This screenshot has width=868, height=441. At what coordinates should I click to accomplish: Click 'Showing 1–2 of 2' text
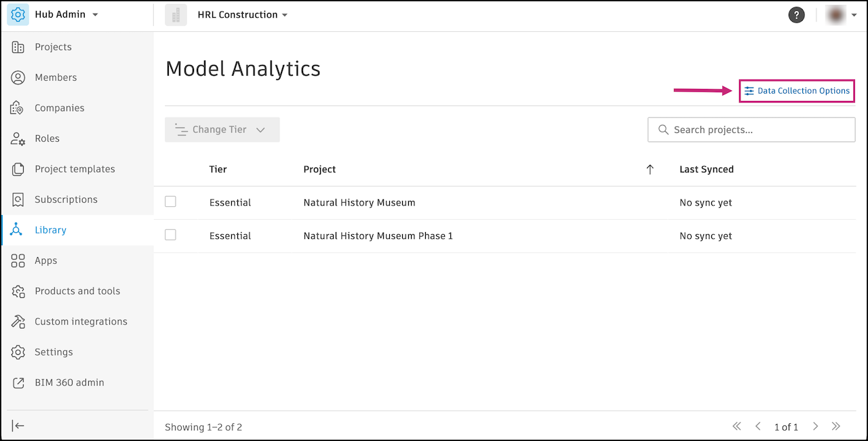203,427
